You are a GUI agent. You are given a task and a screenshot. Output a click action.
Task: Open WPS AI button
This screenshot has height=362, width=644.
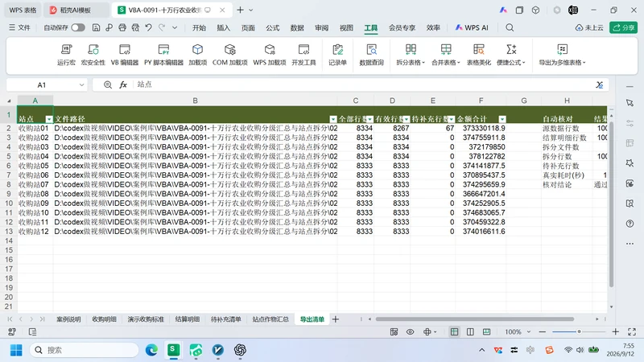472,27
